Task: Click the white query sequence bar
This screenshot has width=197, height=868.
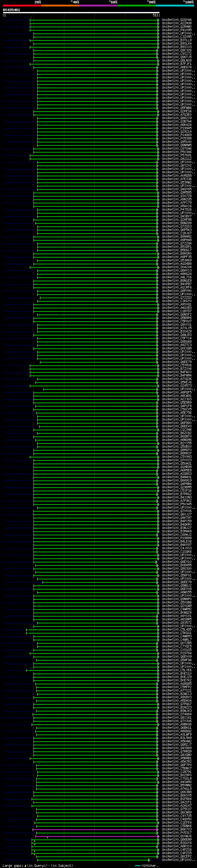Action: 81,13
